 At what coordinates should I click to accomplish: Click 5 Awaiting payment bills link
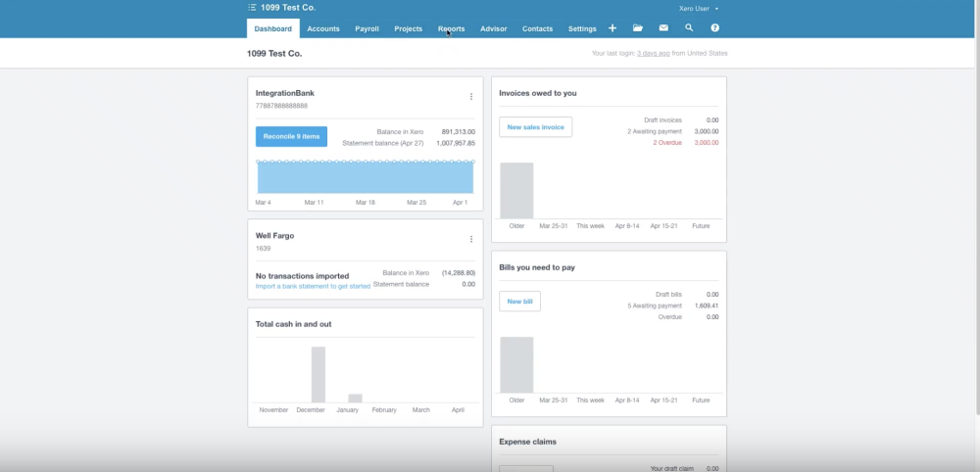point(655,306)
